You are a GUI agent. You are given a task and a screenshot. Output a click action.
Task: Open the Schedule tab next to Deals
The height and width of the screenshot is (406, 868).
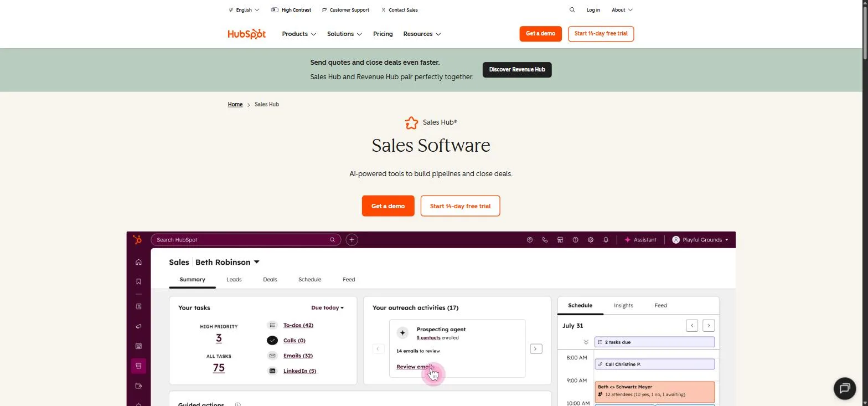(309, 280)
